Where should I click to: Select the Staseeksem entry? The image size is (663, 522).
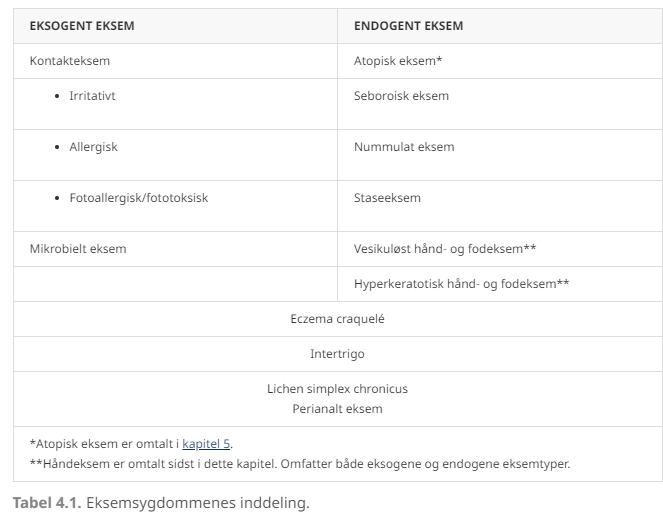(387, 198)
